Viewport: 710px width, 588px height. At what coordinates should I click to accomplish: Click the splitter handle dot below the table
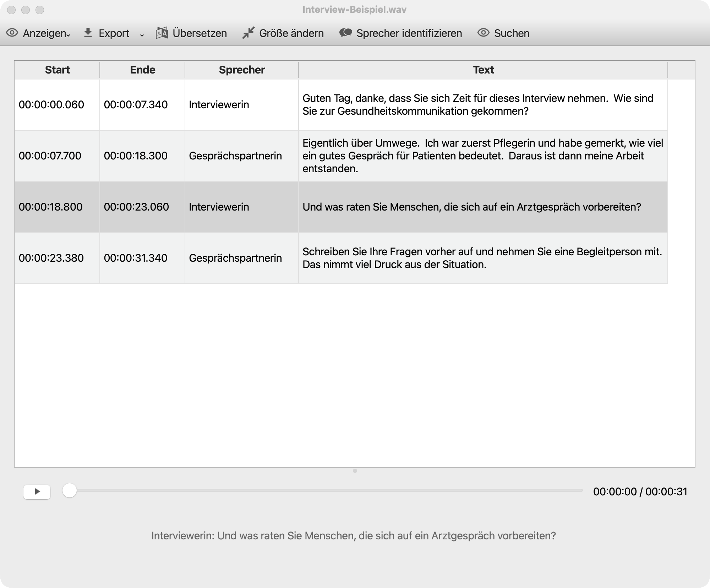[355, 471]
